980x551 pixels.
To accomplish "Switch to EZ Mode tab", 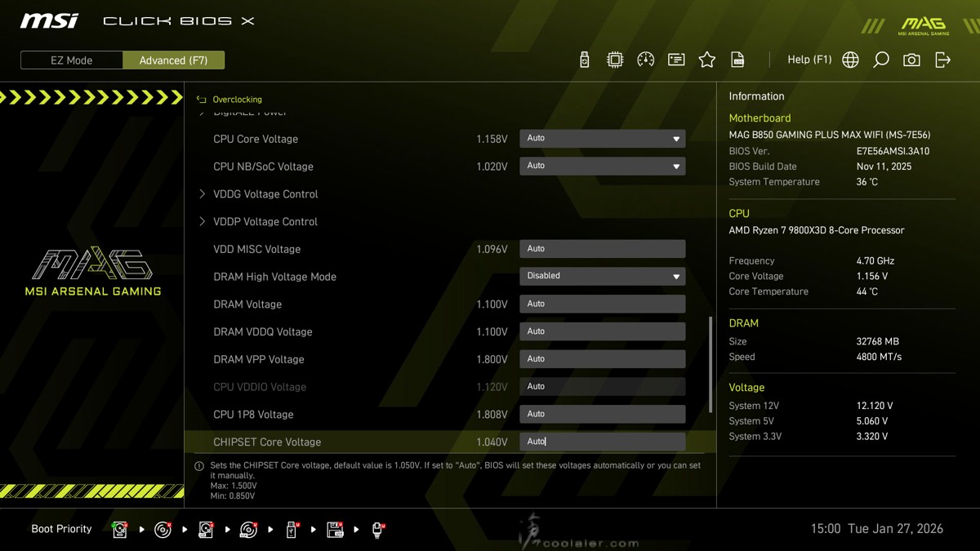I will [x=72, y=60].
